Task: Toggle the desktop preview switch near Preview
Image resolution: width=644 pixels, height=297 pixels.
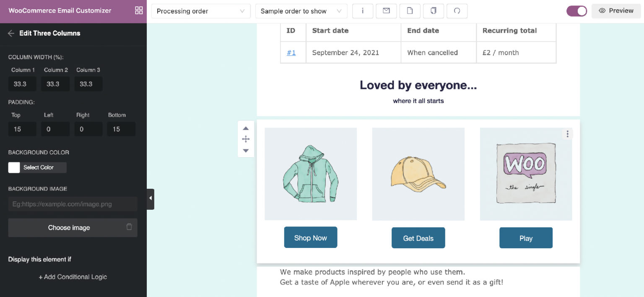Action: pyautogui.click(x=577, y=11)
